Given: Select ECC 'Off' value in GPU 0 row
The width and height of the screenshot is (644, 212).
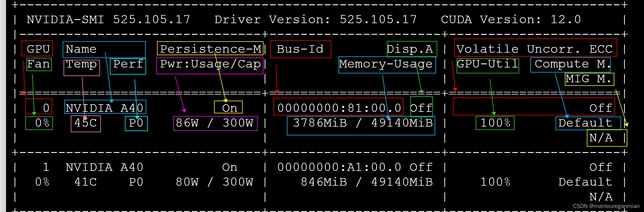Looking at the screenshot, I should pyautogui.click(x=601, y=108).
